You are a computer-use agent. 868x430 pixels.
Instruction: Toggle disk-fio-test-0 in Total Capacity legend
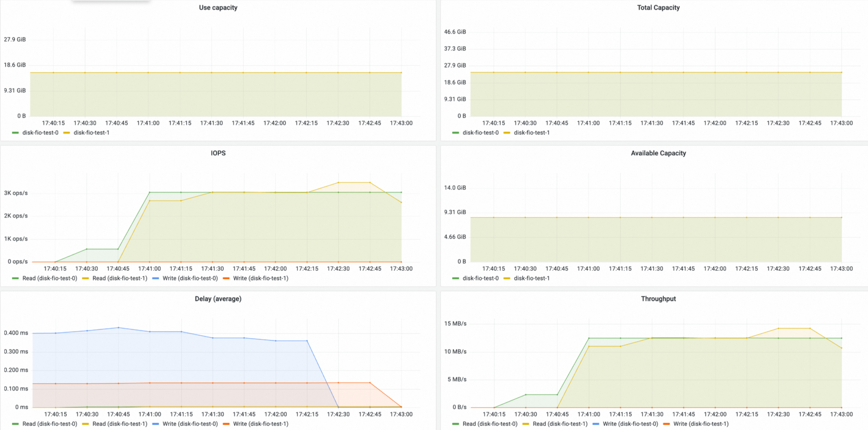[480, 133]
